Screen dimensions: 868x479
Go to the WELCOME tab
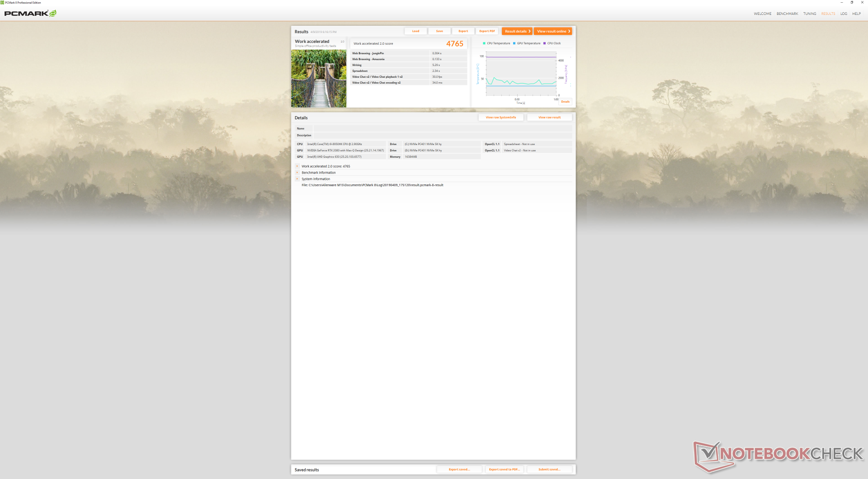tap(762, 14)
